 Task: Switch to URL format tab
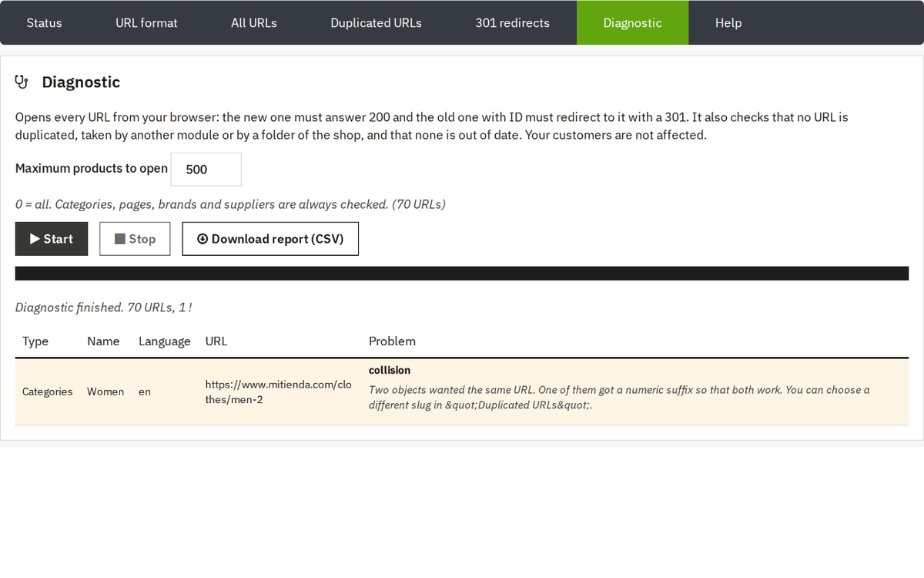coord(146,22)
